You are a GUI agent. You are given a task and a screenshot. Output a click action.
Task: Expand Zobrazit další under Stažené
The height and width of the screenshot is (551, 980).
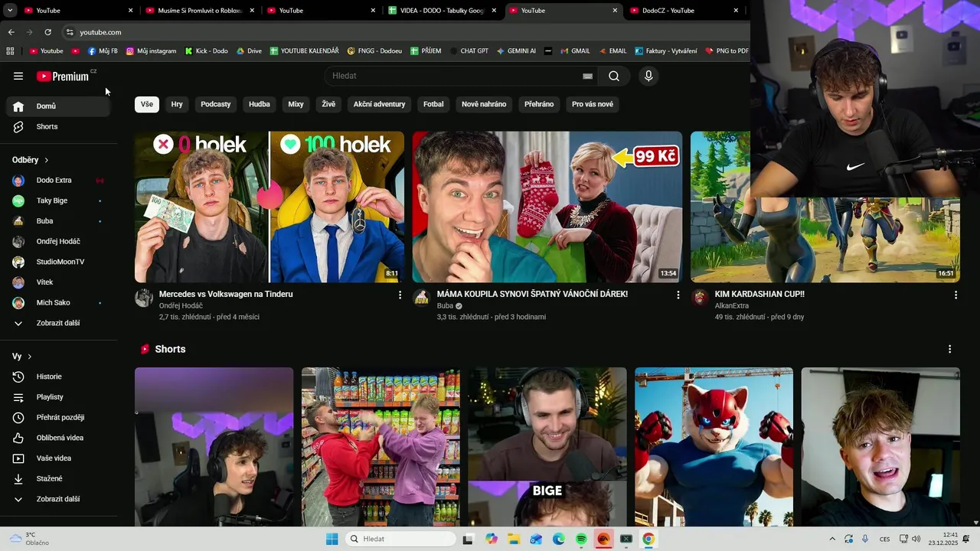[x=58, y=499]
